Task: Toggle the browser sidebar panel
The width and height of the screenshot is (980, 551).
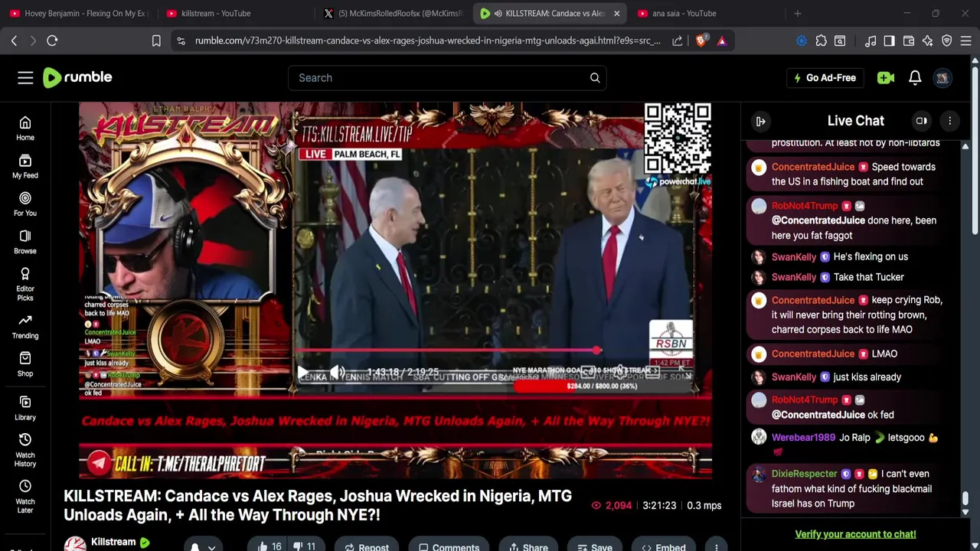Action: coord(889,41)
